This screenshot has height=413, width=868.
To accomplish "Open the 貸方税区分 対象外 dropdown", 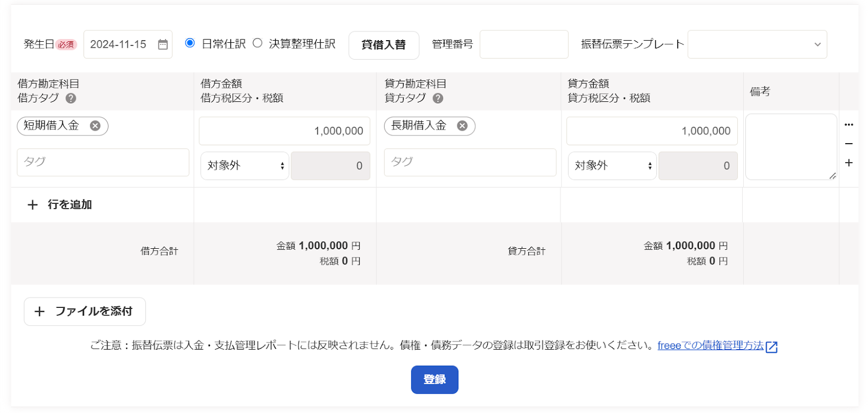I will pyautogui.click(x=612, y=166).
